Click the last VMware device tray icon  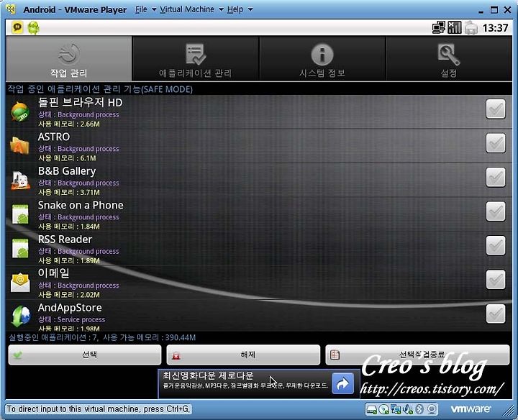(432, 409)
